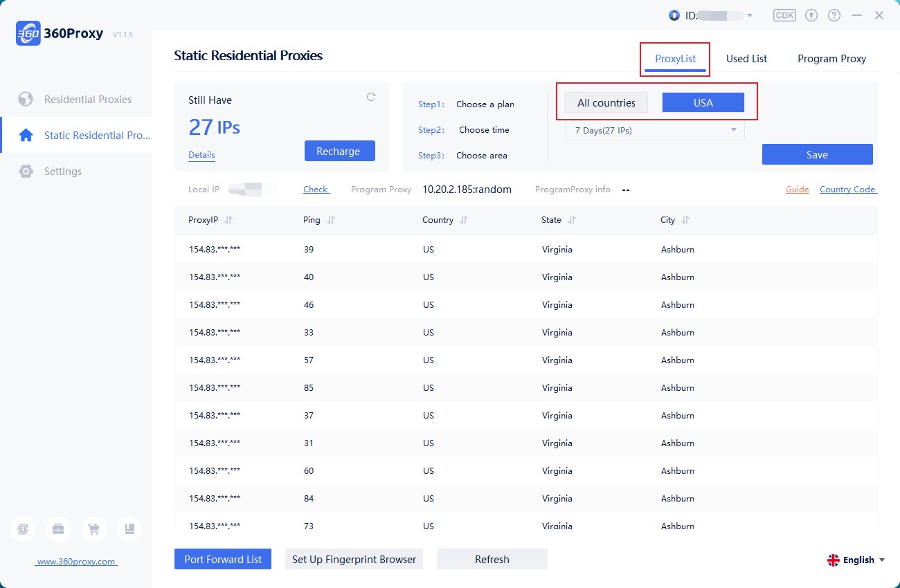The width and height of the screenshot is (900, 588).
Task: Sort by Country column arrows
Action: click(464, 220)
